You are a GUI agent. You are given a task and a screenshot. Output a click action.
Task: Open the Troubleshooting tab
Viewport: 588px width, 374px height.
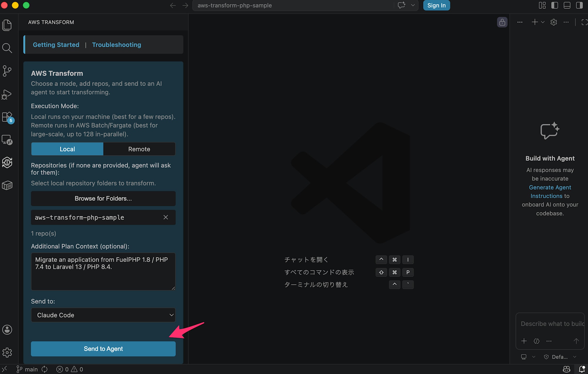[116, 45]
